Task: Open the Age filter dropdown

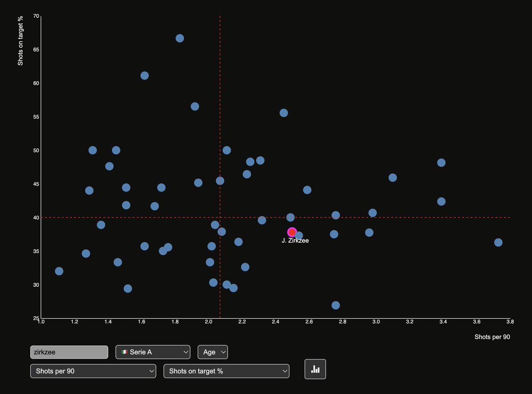Action: click(x=213, y=352)
